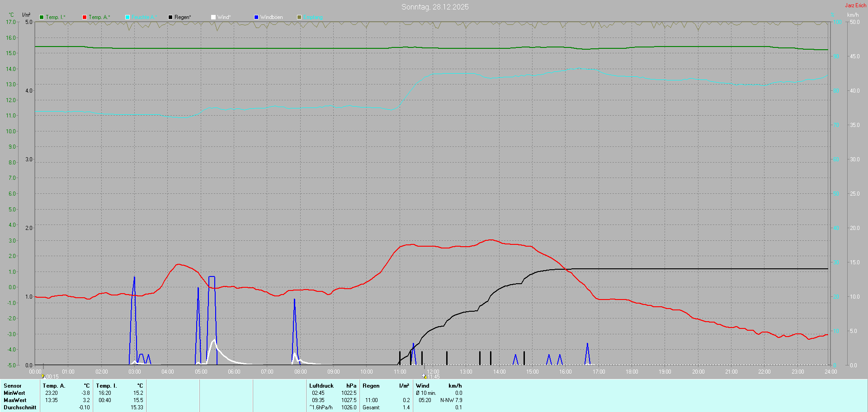The width and height of the screenshot is (868, 412).
Task: Click the 'Durchschnitt' row label
Action: (x=20, y=407)
